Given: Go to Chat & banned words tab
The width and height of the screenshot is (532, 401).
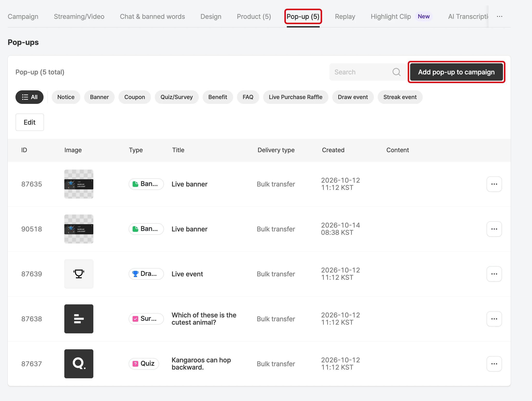Looking at the screenshot, I should tap(152, 16).
